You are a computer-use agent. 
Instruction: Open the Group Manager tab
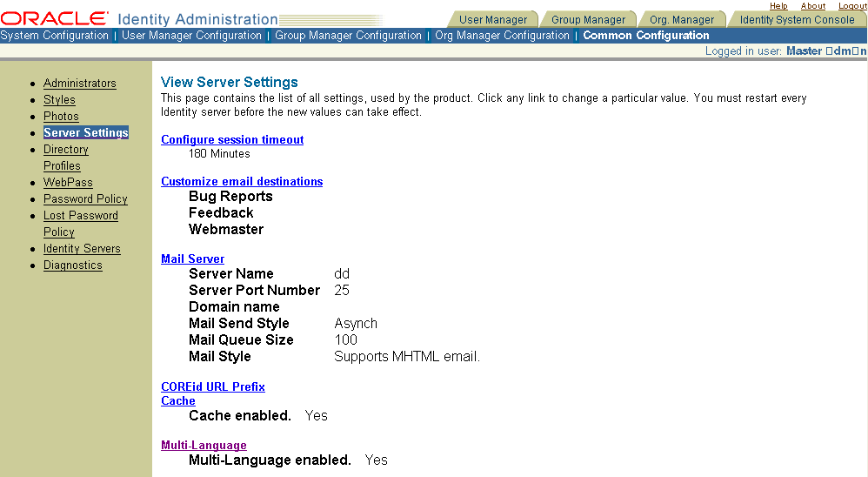(x=588, y=20)
